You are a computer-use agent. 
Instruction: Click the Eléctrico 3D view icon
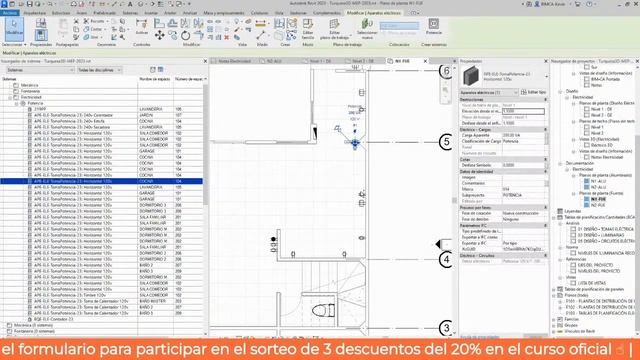click(587, 145)
